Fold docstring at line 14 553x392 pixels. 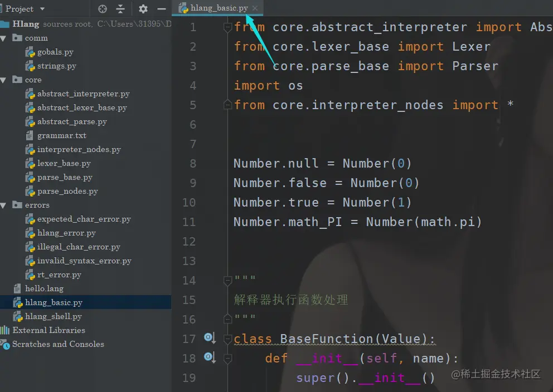pyautogui.click(x=227, y=280)
